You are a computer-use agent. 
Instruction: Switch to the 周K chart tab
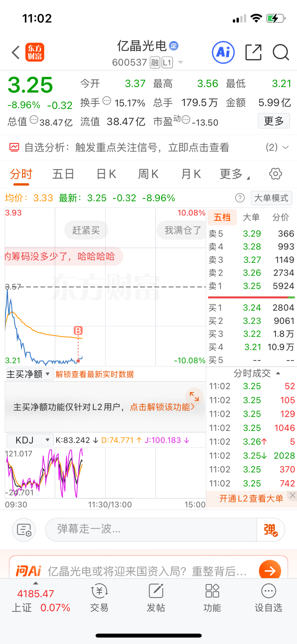[x=148, y=174]
